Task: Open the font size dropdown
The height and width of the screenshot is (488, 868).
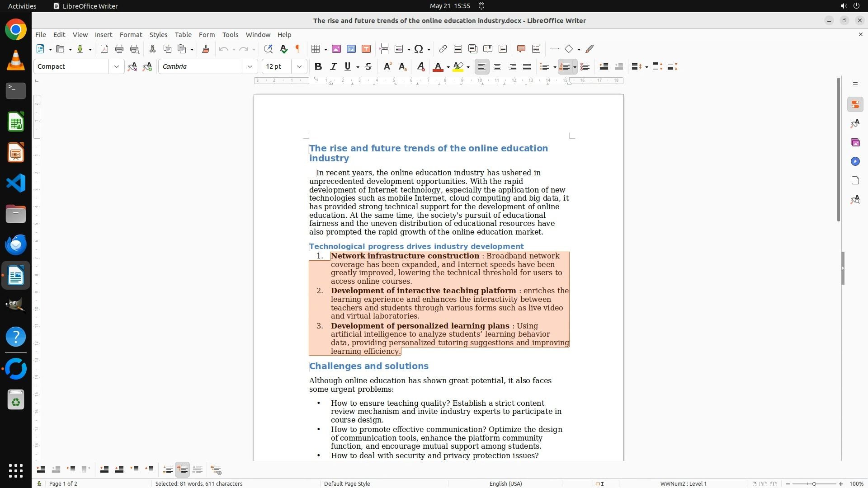Action: (x=299, y=66)
